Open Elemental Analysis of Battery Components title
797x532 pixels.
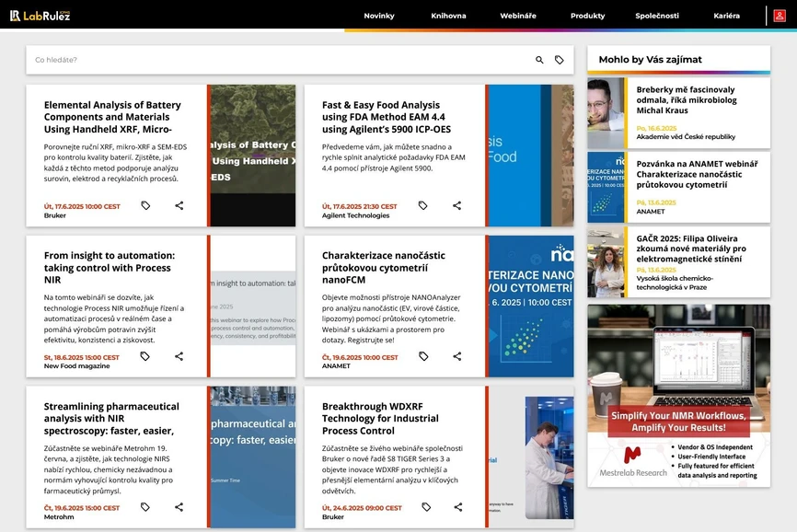(x=112, y=117)
